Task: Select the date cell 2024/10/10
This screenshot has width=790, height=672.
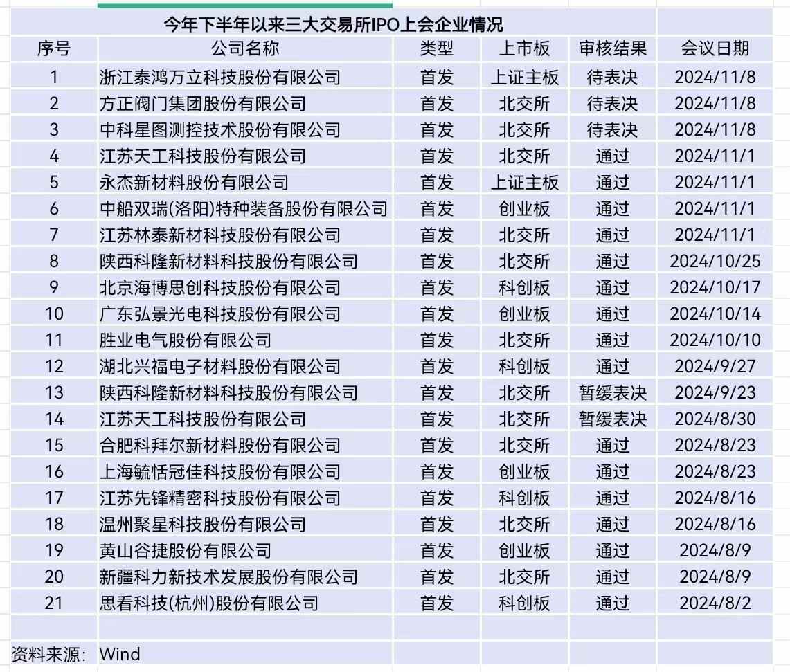Action: 715,340
